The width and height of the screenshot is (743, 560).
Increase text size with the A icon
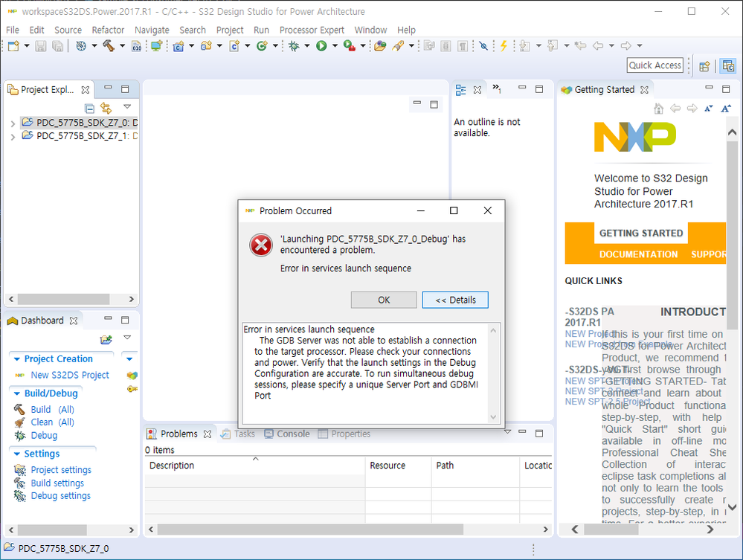coord(725,109)
